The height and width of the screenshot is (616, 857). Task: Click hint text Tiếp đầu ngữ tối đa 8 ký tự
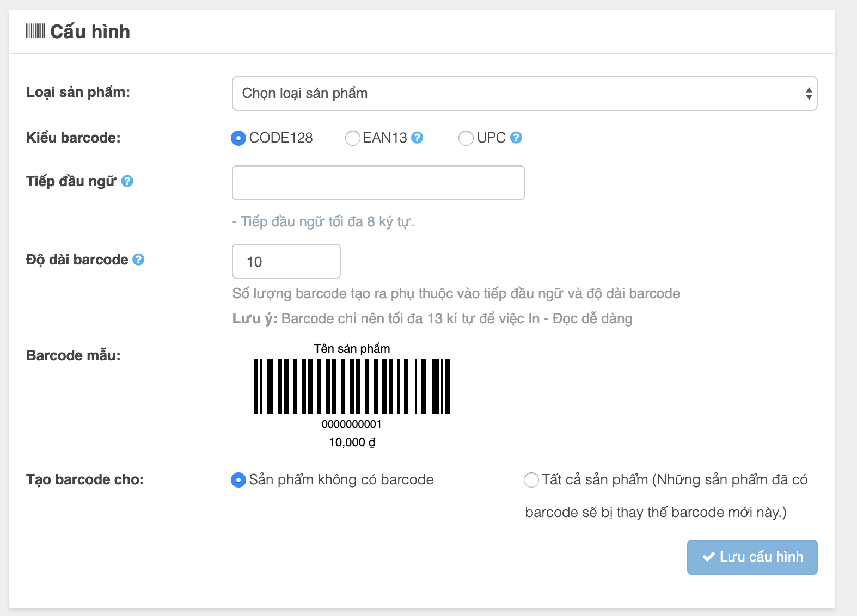pyautogui.click(x=323, y=221)
